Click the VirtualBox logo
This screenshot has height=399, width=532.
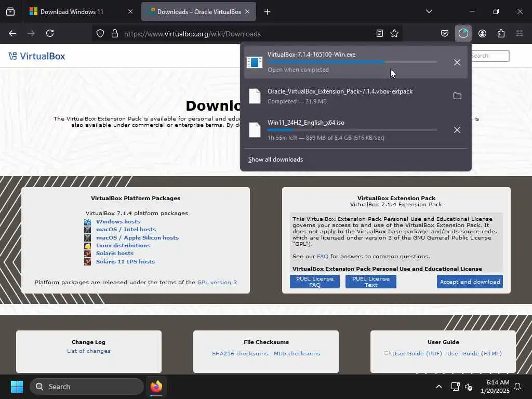coord(37,56)
